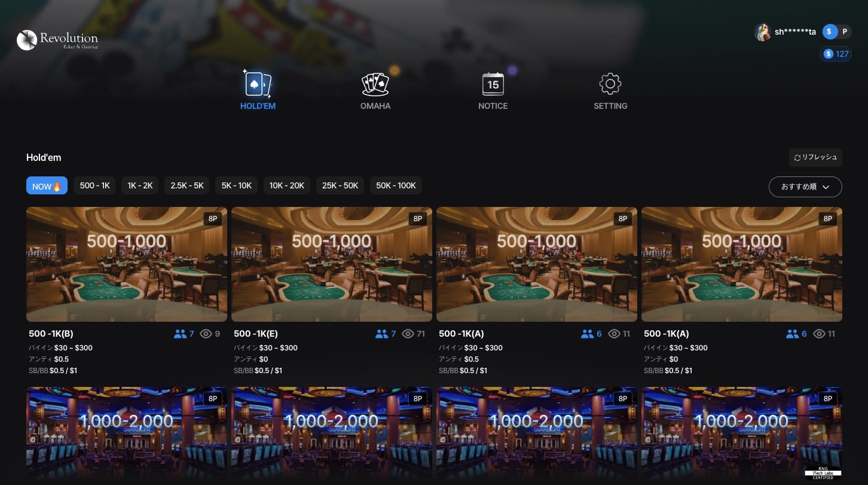Screen dimensions: 868x485
Task: Open the Hold'em cards icon
Action: click(258, 84)
